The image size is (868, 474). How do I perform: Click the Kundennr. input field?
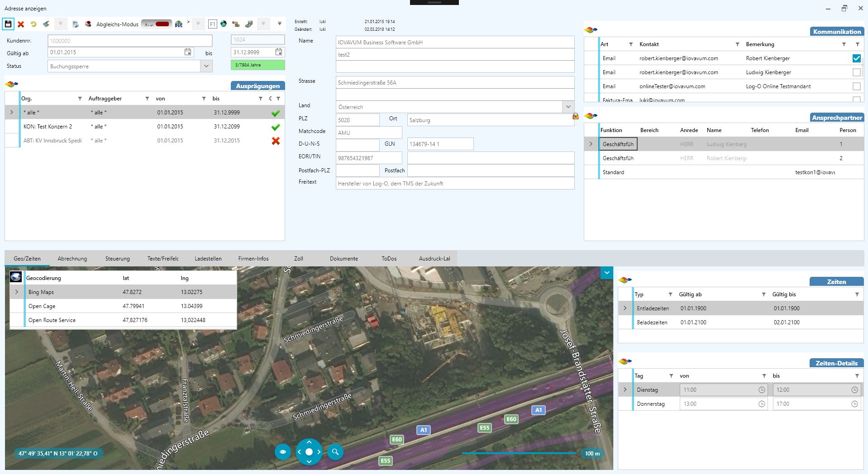tap(130, 41)
